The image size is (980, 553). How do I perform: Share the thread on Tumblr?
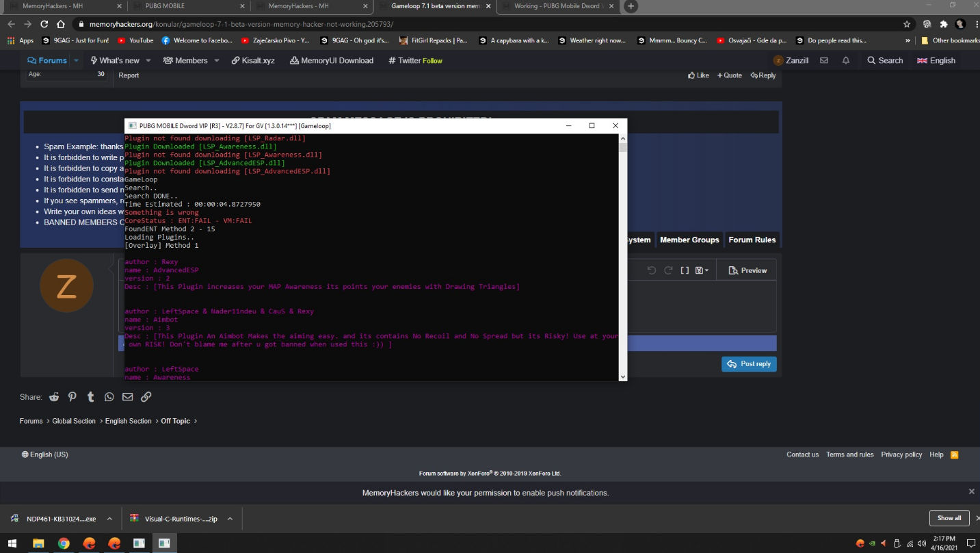pos(91,397)
